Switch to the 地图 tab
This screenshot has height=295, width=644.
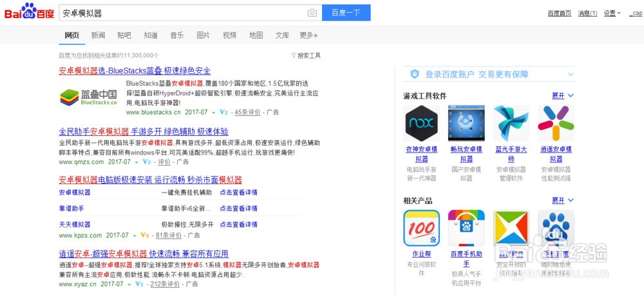256,35
